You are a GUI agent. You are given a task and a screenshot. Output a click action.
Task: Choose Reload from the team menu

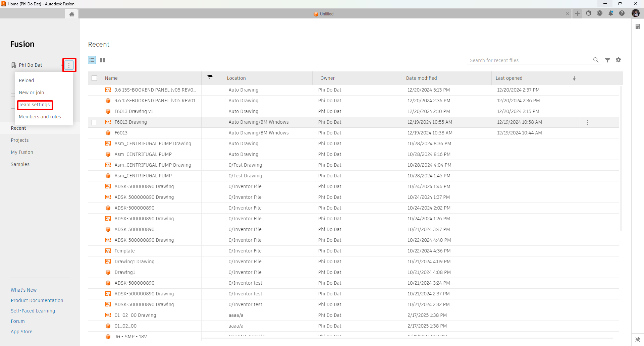point(26,80)
